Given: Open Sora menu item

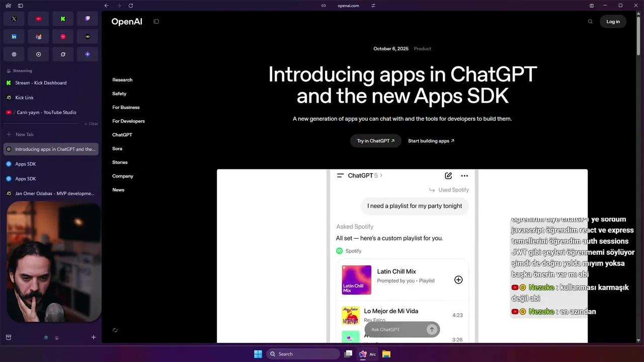Looking at the screenshot, I should click(x=117, y=149).
